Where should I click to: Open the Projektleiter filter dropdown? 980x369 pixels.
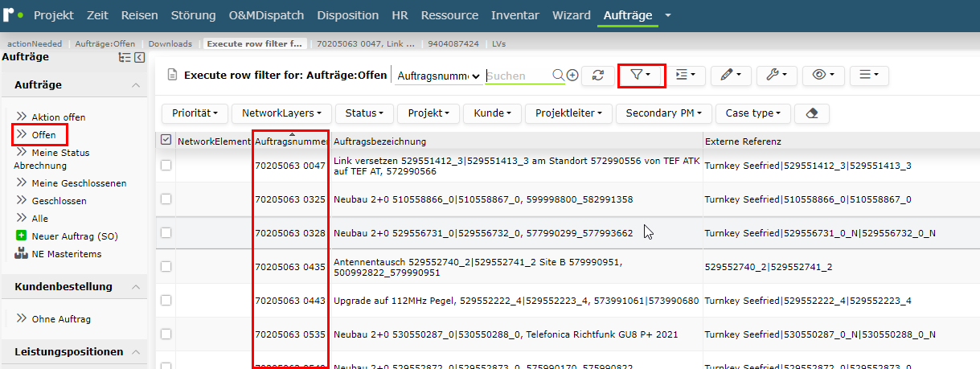click(568, 113)
